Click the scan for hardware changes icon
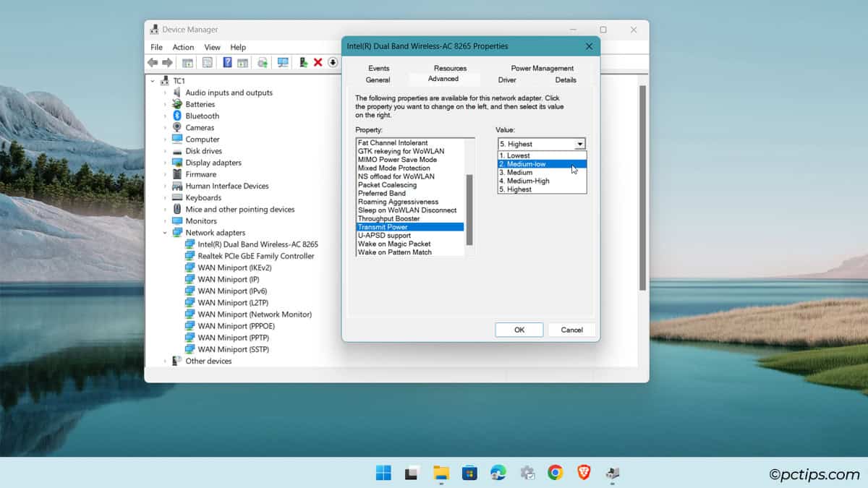 point(283,63)
